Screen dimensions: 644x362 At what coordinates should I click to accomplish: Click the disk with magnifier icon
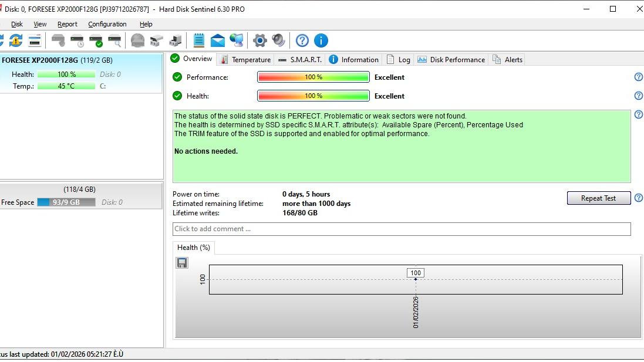pyautogui.click(x=114, y=40)
